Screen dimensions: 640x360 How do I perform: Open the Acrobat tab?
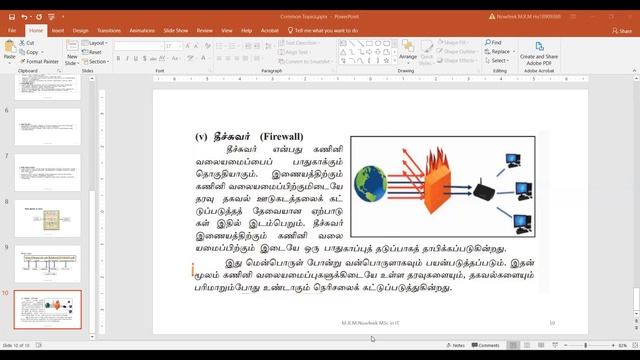[x=270, y=31]
